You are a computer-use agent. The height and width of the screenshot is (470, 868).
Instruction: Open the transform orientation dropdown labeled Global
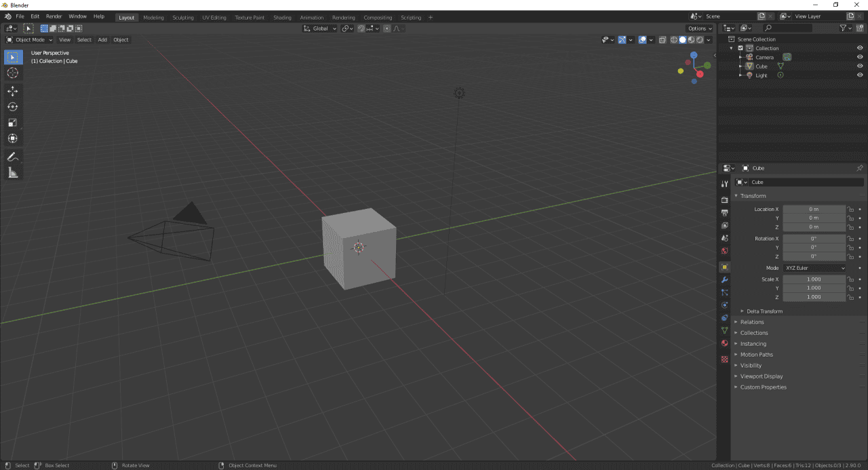click(319, 28)
